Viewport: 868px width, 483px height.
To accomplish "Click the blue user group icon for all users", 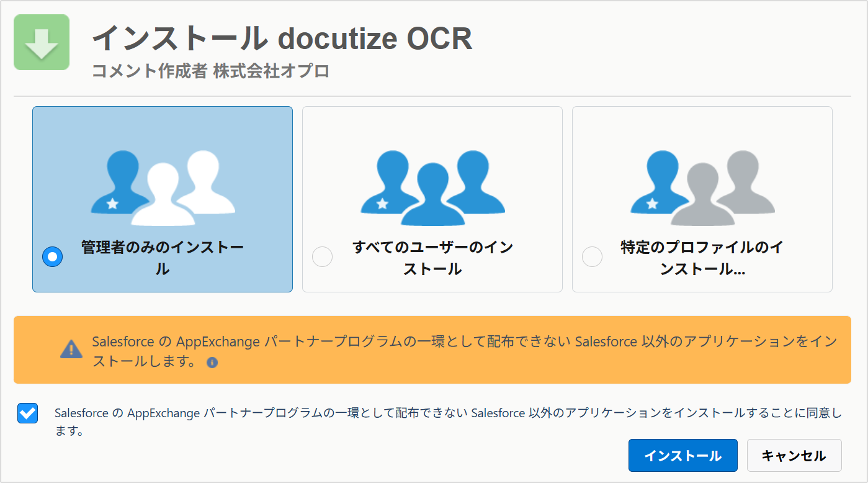I will point(432,186).
